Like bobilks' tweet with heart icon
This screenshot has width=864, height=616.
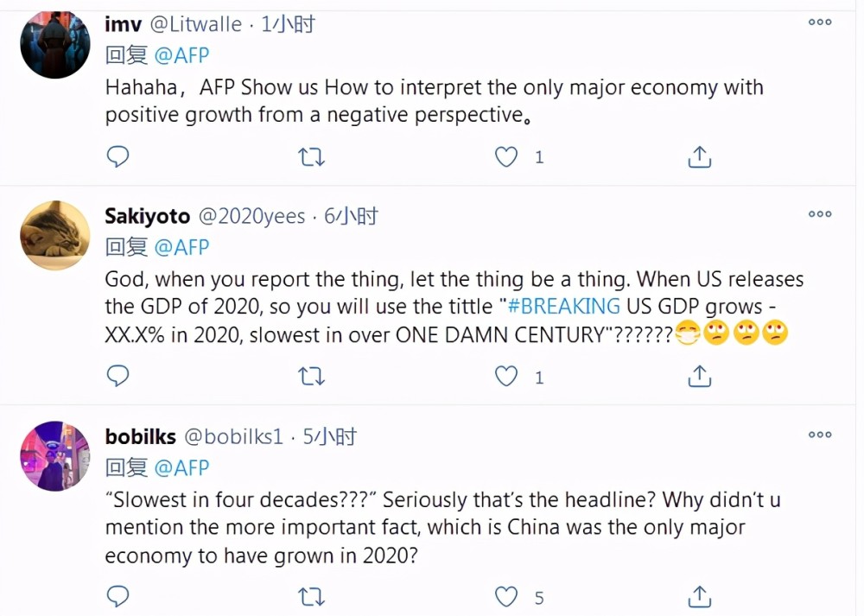click(505, 597)
